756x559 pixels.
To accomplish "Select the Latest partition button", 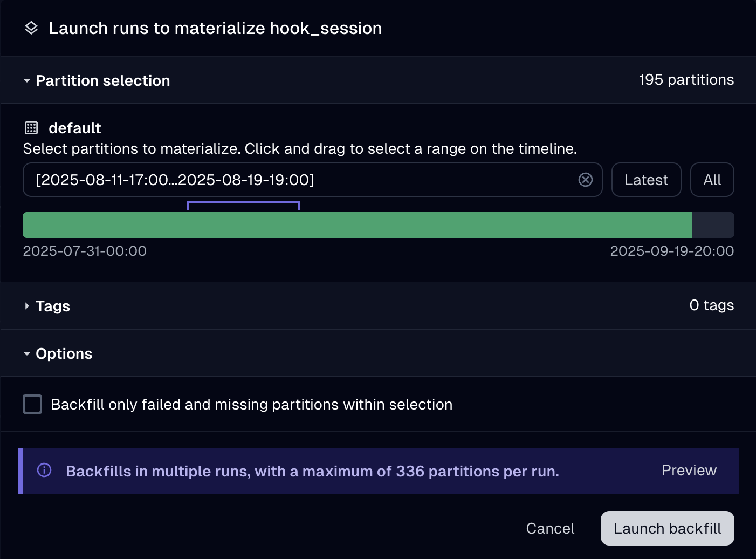I will click(647, 180).
